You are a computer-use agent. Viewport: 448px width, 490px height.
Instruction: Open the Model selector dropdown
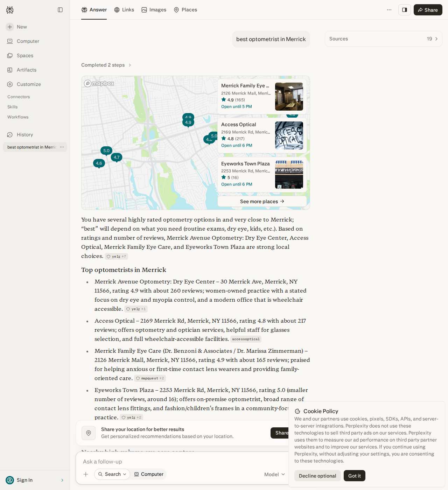[x=275, y=474]
